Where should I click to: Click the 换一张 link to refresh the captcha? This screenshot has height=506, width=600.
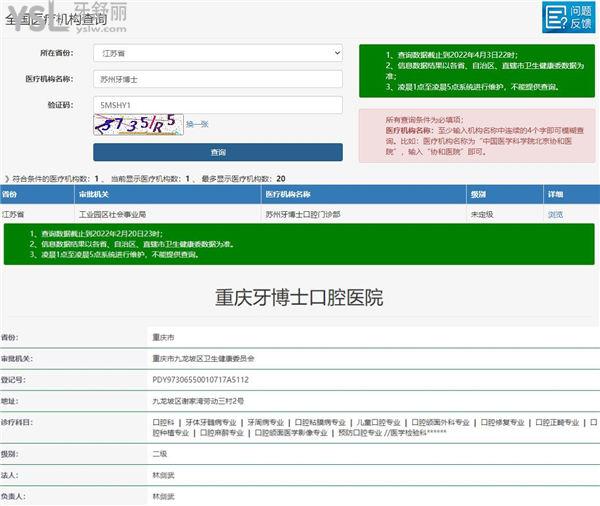(x=197, y=124)
